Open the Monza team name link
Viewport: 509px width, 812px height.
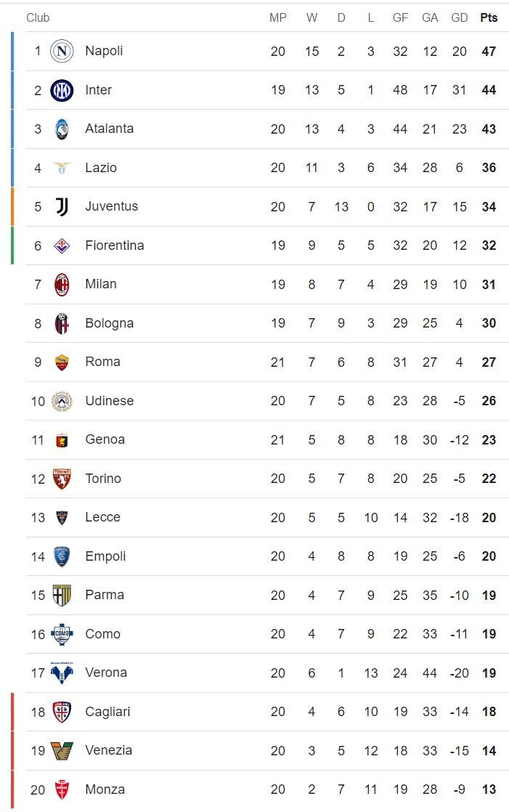[105, 789]
